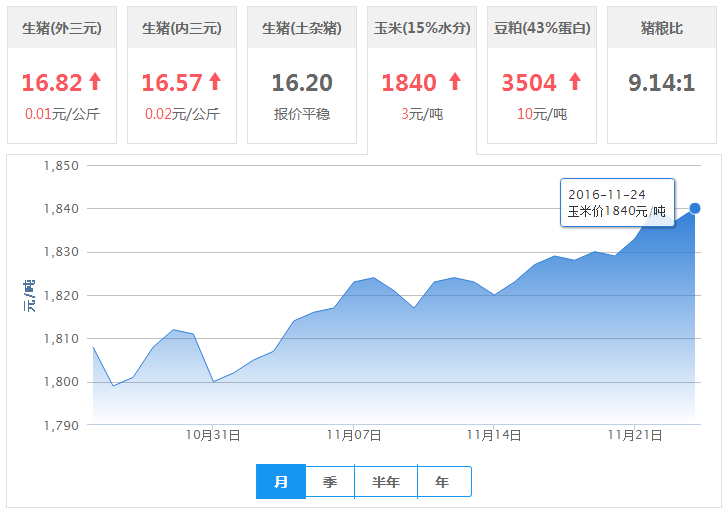728x515 pixels.
Task: Click the red up arrow beside 16.82
Action: click(x=95, y=81)
